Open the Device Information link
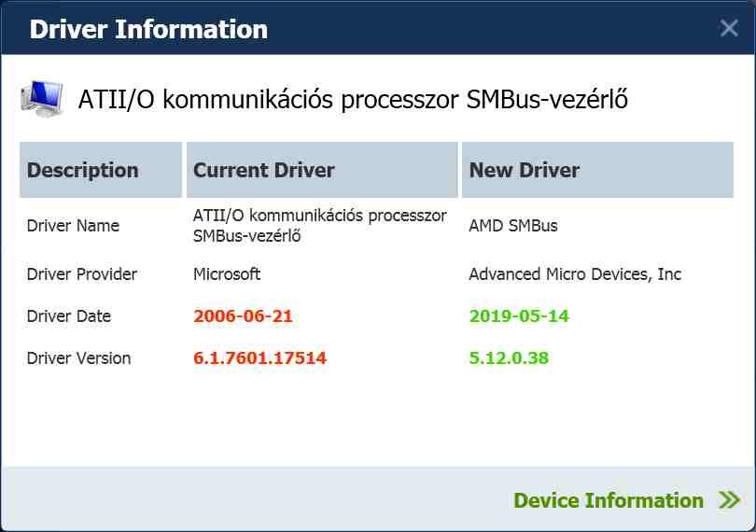This screenshot has height=532, width=756. tap(609, 500)
